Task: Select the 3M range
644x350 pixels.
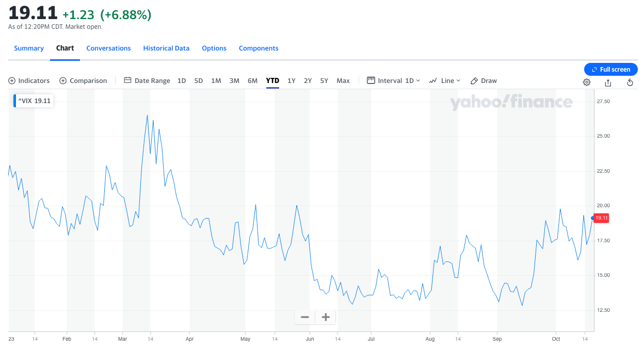Action: point(234,80)
